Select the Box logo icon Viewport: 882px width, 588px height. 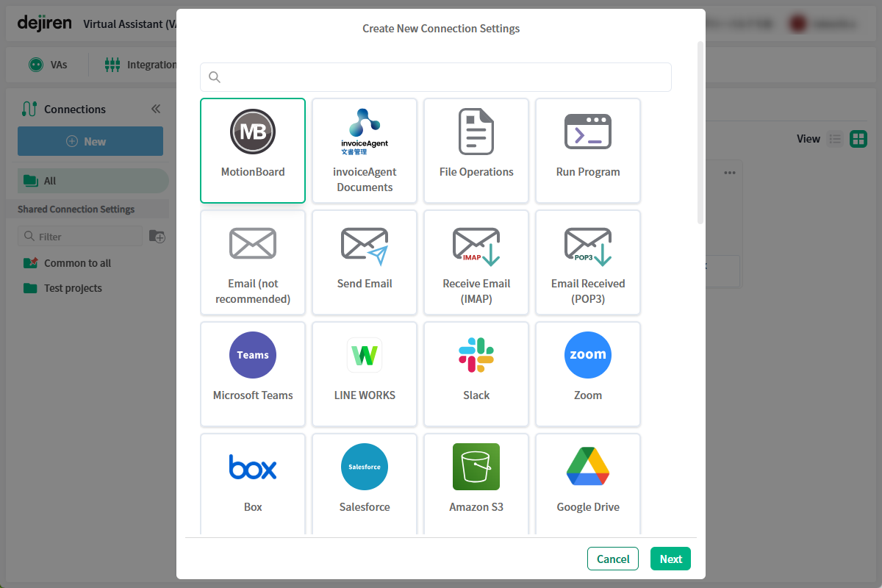(253, 467)
